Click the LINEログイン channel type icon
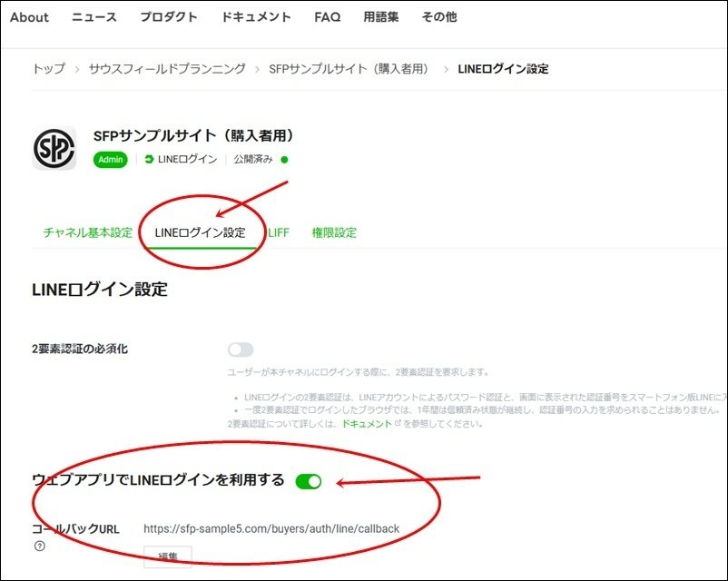 (x=149, y=159)
